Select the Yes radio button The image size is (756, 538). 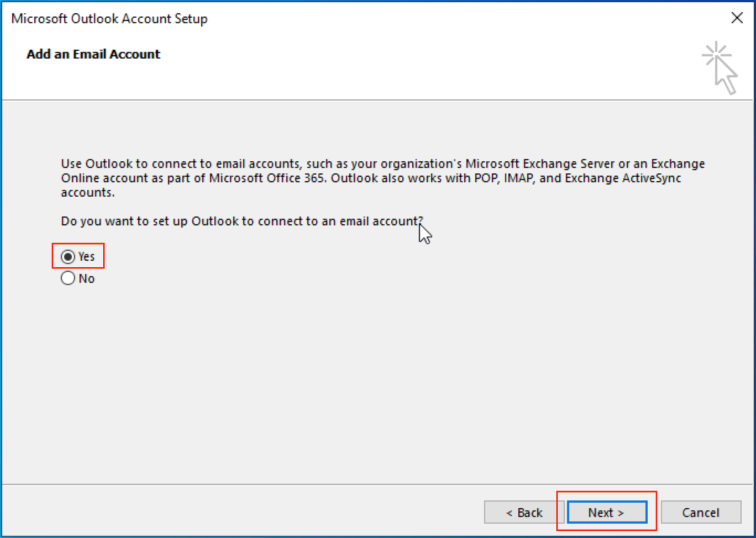(x=68, y=257)
